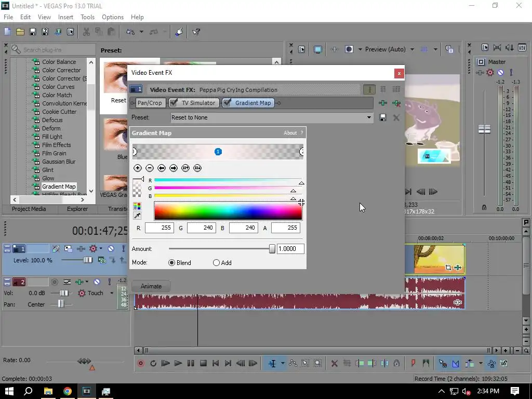Click the color mode swatch icon above eyedropper
This screenshot has height=399, width=532.
pos(137,206)
